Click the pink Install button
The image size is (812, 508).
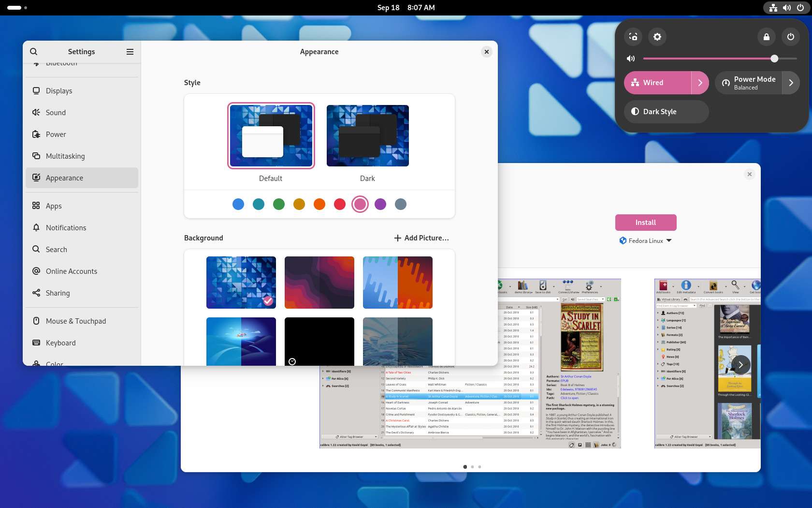pyautogui.click(x=646, y=223)
